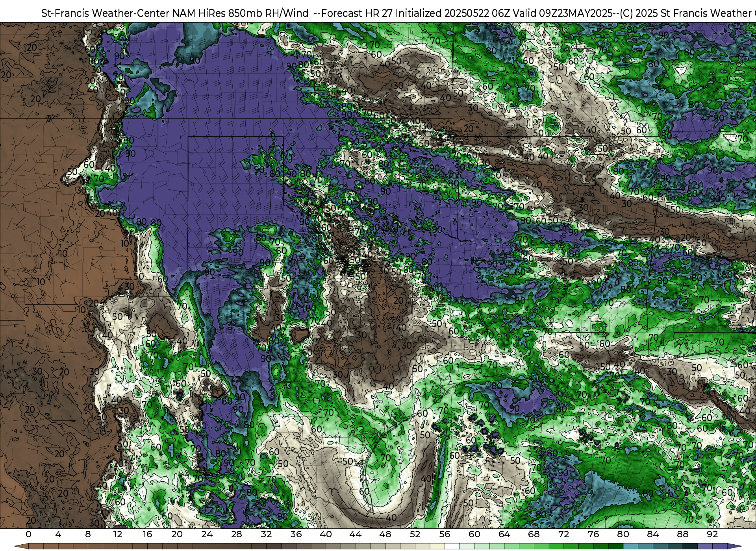This screenshot has height=551, width=756.
Task: Select the white colorbar swatch below 56
Action: [x=452, y=546]
